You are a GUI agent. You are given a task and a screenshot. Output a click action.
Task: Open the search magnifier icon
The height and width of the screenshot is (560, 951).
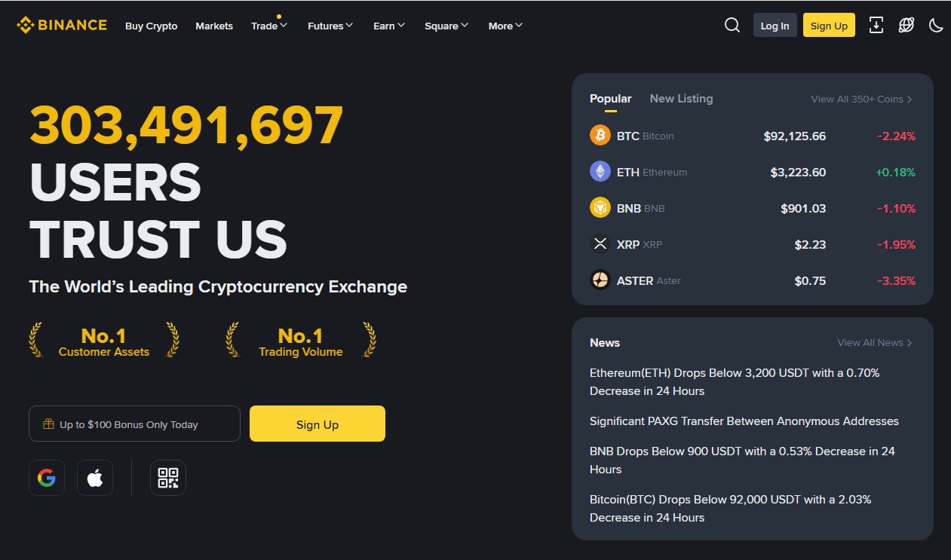(x=732, y=25)
